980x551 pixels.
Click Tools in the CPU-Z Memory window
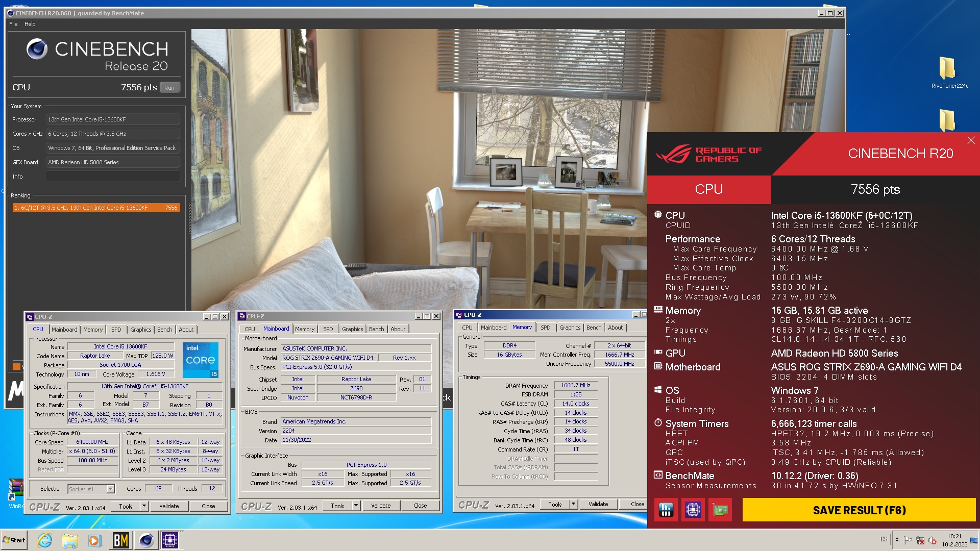pyautogui.click(x=555, y=504)
